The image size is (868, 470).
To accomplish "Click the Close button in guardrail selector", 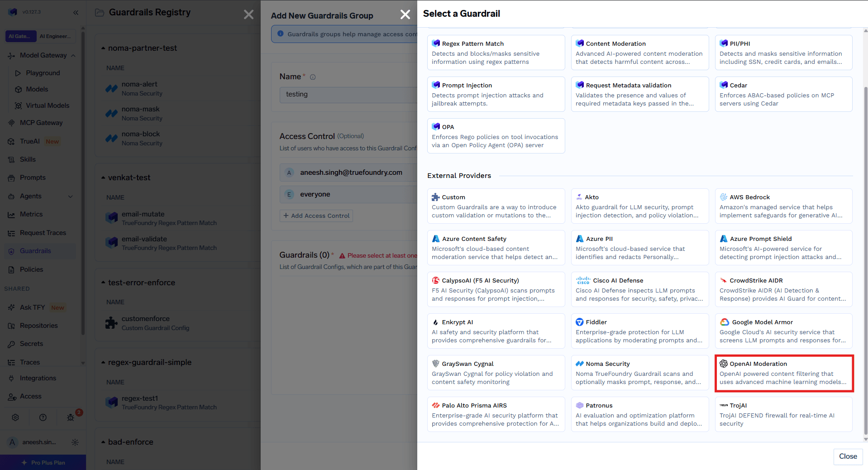I will (848, 456).
